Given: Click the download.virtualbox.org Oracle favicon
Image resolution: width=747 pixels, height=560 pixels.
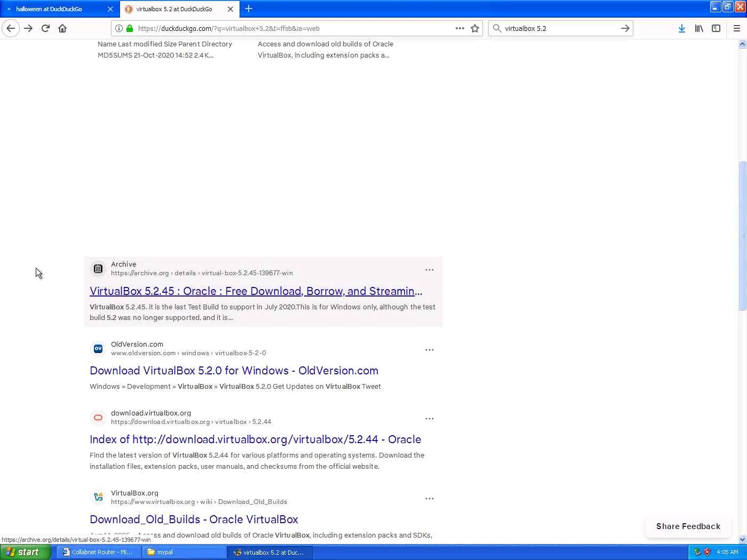Looking at the screenshot, I should pos(98,418).
